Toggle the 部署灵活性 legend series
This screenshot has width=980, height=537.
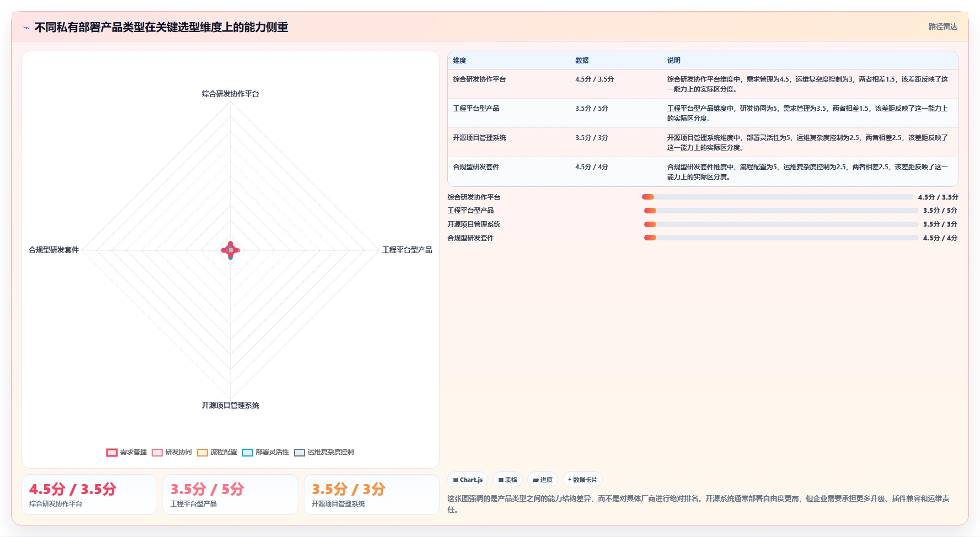(265, 452)
